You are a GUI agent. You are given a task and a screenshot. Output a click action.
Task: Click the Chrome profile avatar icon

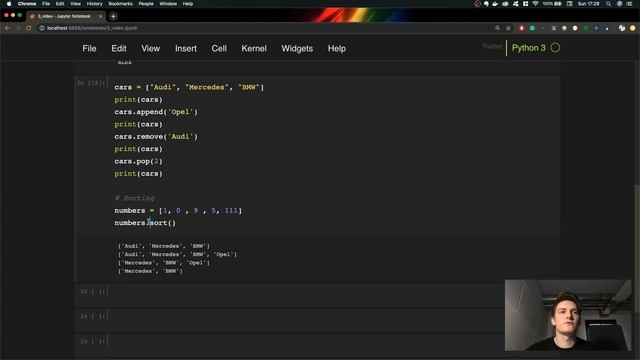[x=633, y=28]
